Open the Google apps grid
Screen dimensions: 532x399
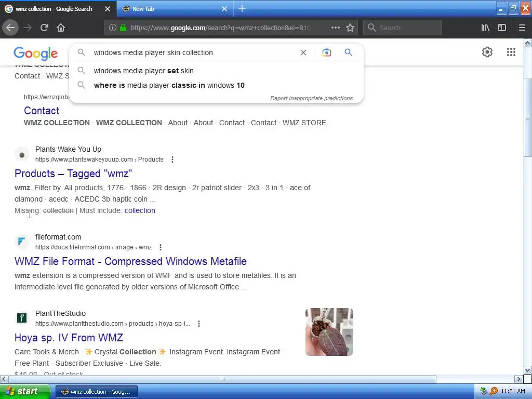point(511,52)
